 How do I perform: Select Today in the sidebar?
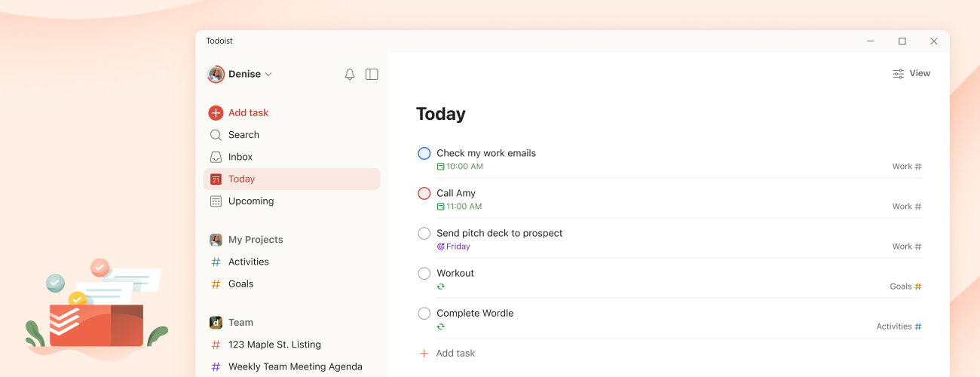[x=241, y=179]
